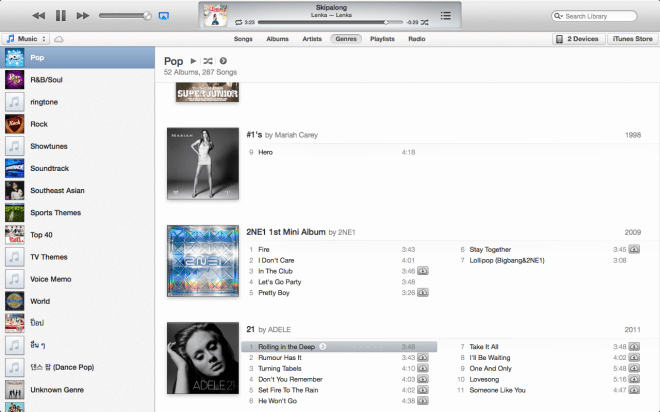This screenshot has width=660, height=412.
Task: Open the iTunes Store
Action: [x=632, y=39]
